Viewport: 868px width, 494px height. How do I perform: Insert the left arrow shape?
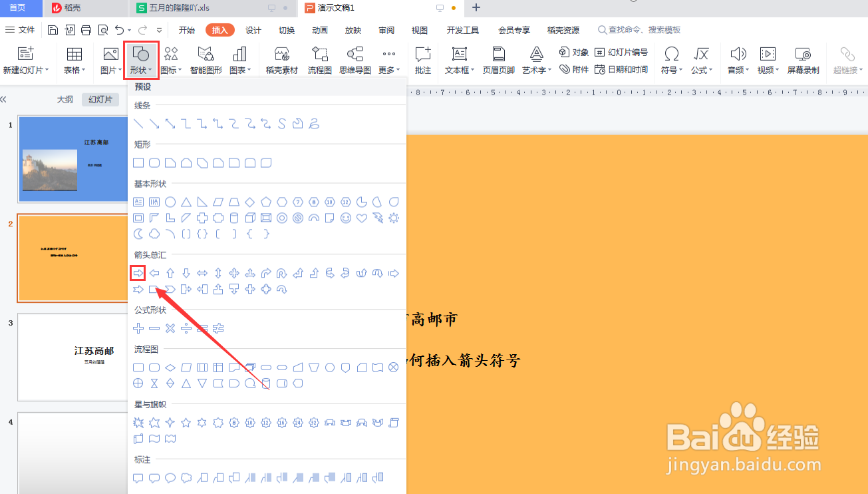tap(154, 273)
